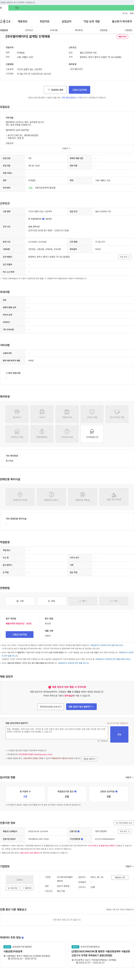Click the company LOGO thumbnail
The width and height of the screenshot is (134, 980).
click(x=19, y=880)
